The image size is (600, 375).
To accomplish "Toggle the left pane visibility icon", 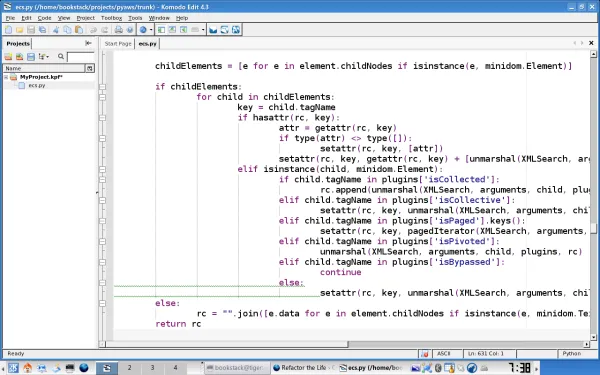I will tap(161, 30).
